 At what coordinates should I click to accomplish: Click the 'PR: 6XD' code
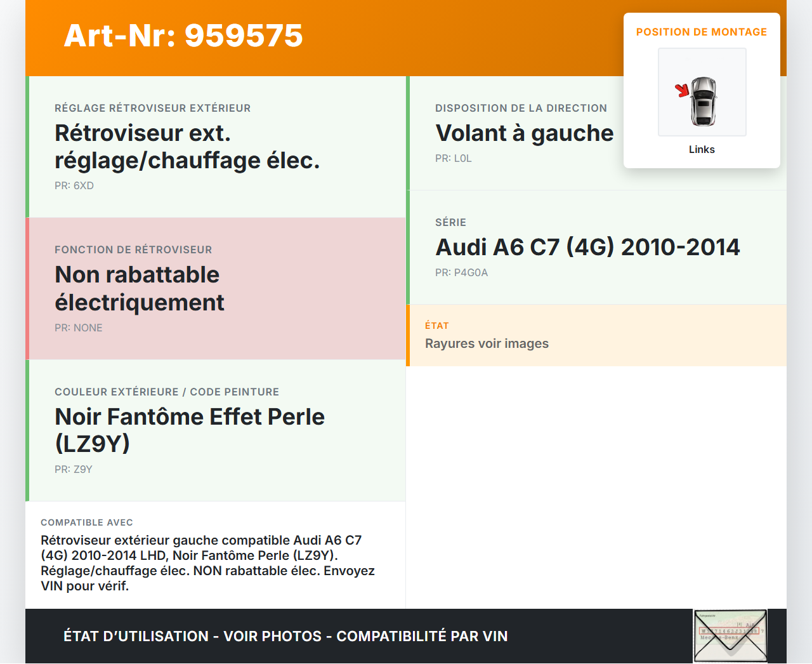pyautogui.click(x=74, y=185)
